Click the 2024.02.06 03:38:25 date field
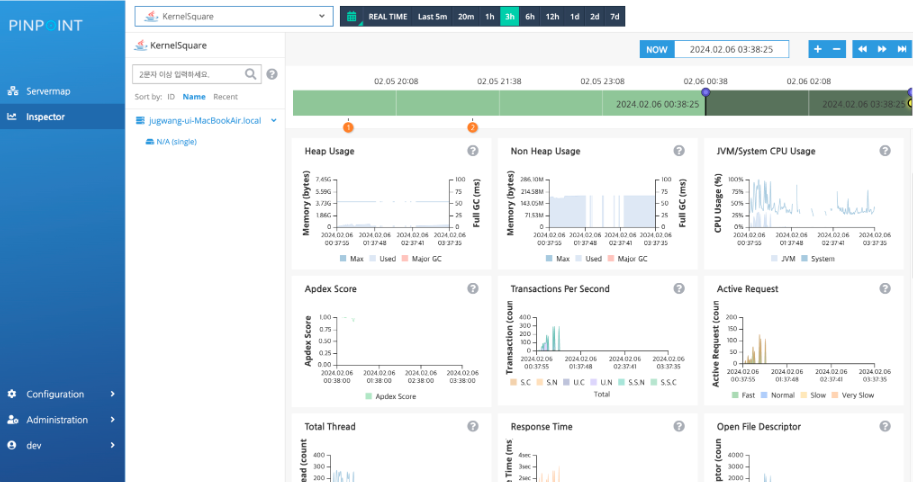This screenshot has width=913, height=482. [731, 49]
